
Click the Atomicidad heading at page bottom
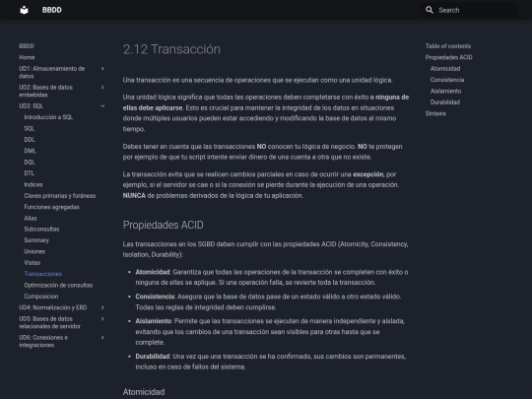pos(144,392)
